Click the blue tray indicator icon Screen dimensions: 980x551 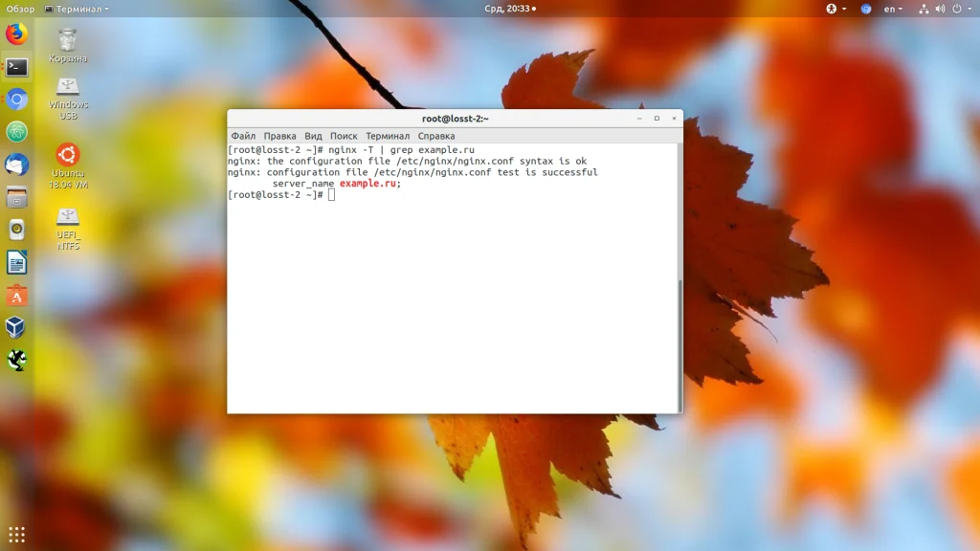point(865,9)
